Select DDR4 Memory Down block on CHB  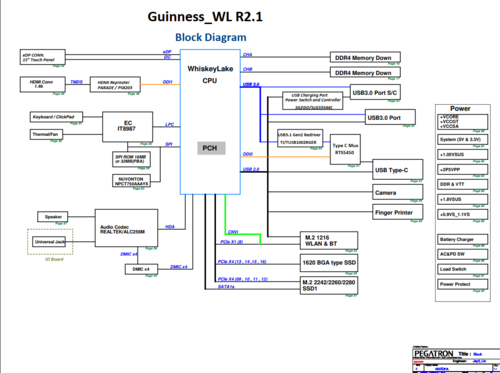click(365, 72)
